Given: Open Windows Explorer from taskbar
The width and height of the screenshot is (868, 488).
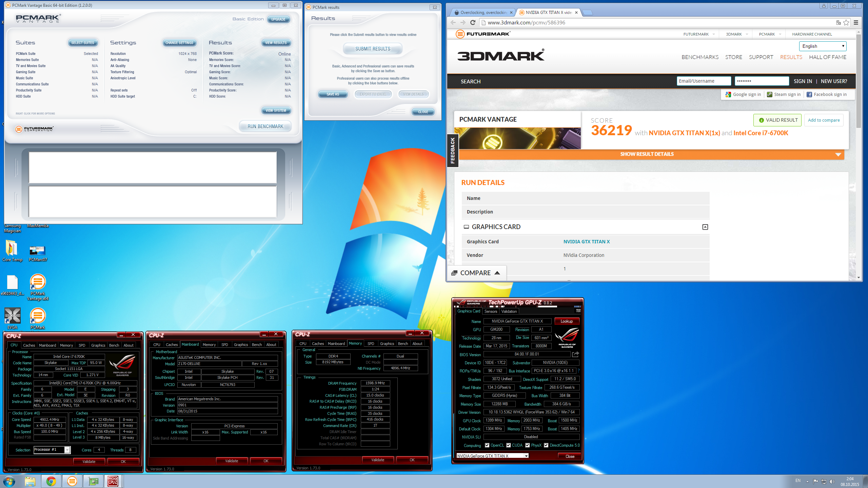Looking at the screenshot, I should pyautogui.click(x=30, y=481).
